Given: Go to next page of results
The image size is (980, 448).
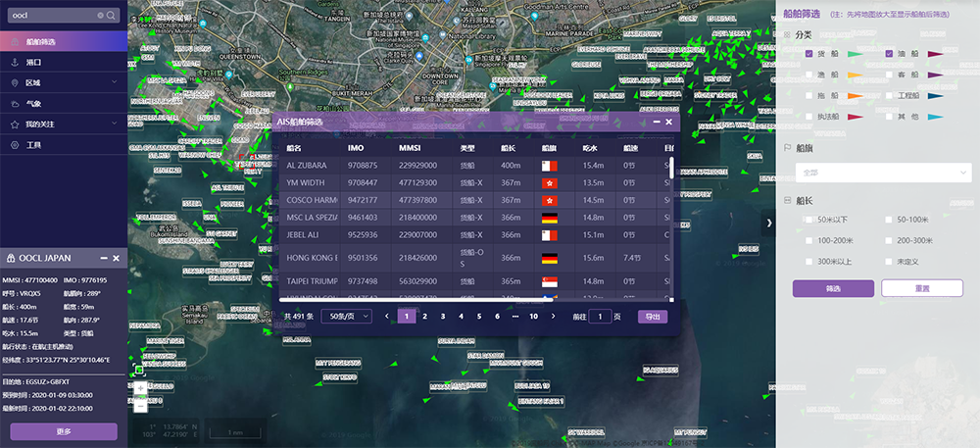Looking at the screenshot, I should [x=553, y=317].
